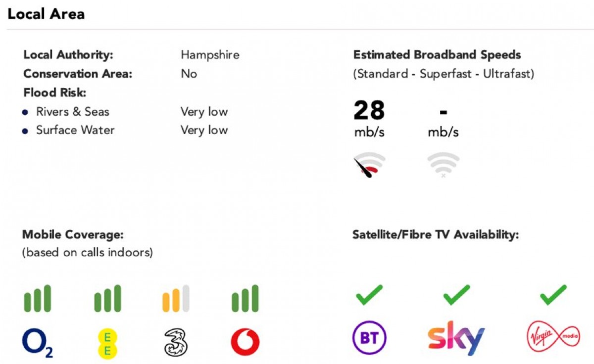Screen dimensions: 594x364
Task: Click the EE network logo
Action: click(107, 342)
